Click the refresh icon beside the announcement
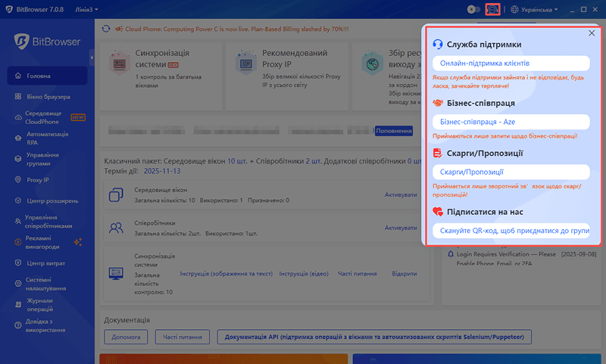This screenshot has height=364, width=606. point(107,27)
